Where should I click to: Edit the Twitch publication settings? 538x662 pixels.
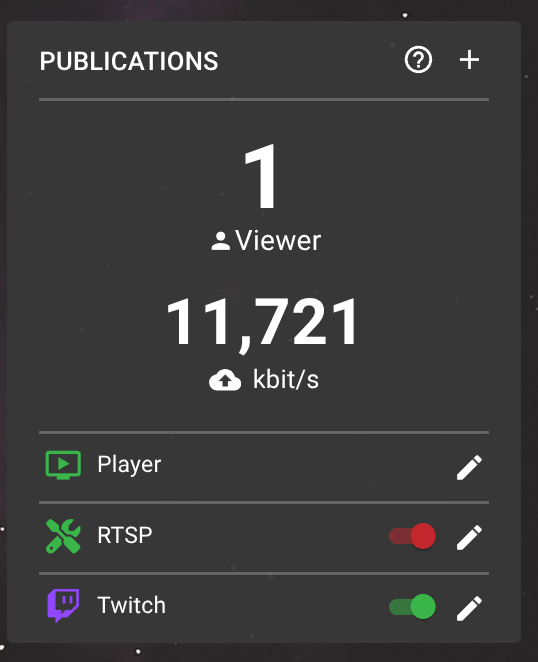[x=469, y=608]
